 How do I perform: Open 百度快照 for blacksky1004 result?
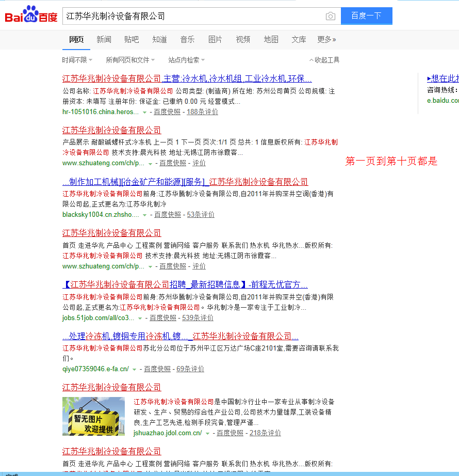click(x=168, y=215)
